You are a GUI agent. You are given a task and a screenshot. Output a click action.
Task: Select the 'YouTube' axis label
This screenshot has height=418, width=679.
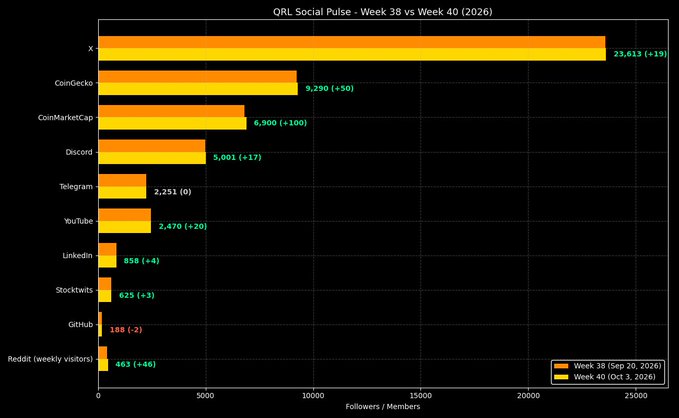pyautogui.click(x=78, y=221)
